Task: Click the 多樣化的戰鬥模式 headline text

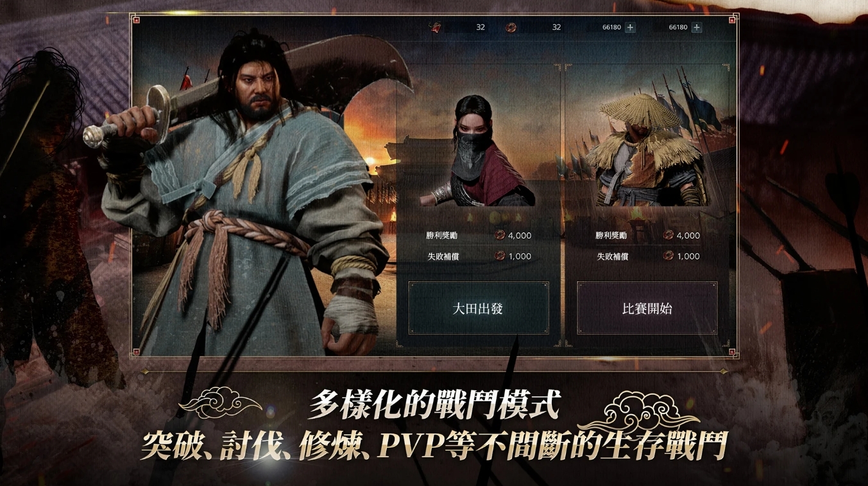Action: pyautogui.click(x=434, y=404)
